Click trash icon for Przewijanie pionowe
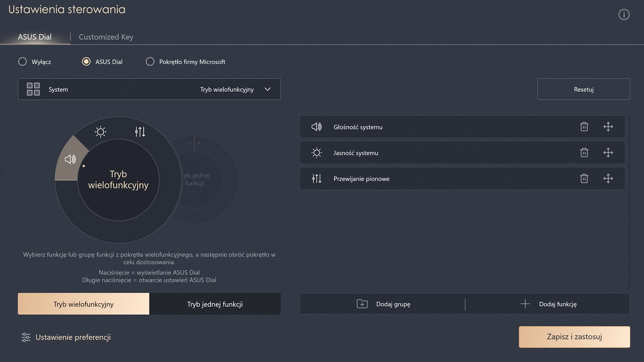This screenshot has width=644, height=362. click(x=584, y=179)
